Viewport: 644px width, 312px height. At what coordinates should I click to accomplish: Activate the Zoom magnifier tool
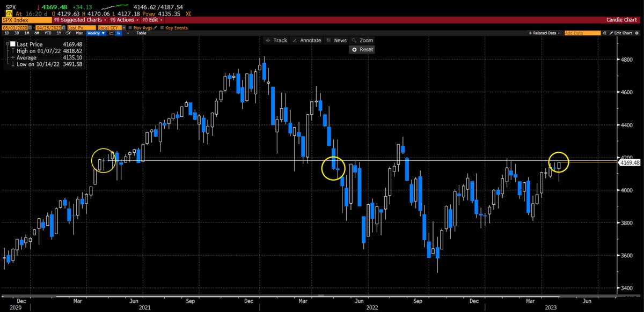tap(362, 40)
